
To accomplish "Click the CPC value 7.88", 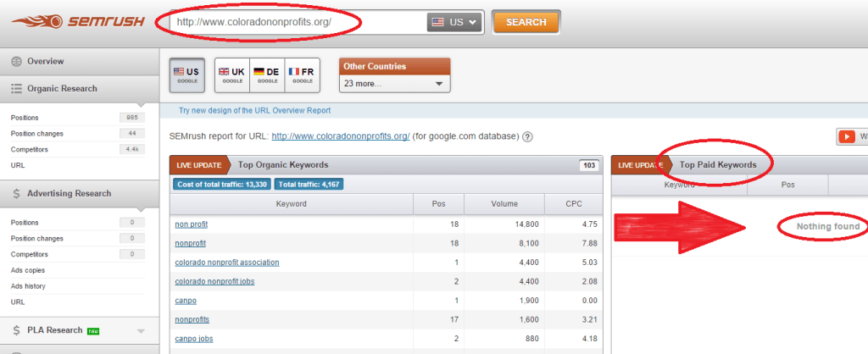I will [x=590, y=243].
